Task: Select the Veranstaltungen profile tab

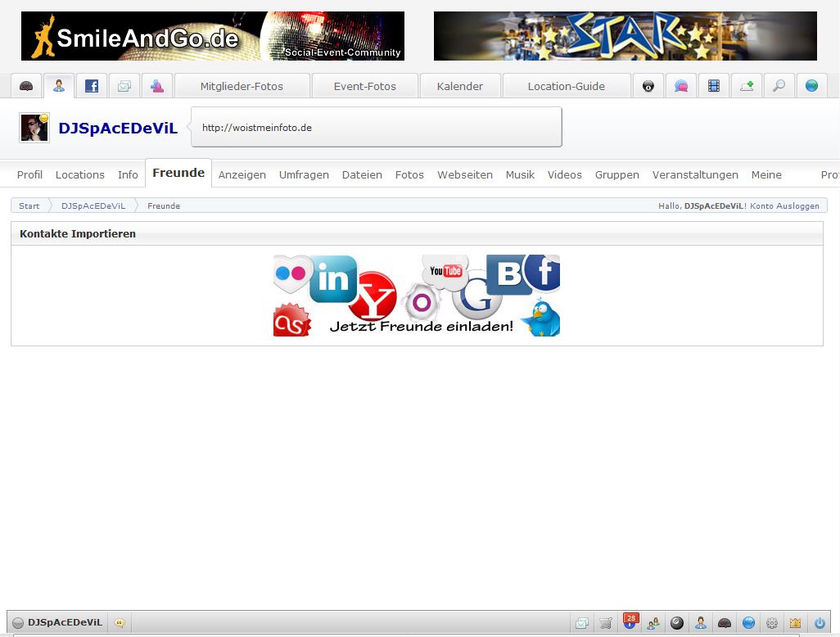Action: pyautogui.click(x=695, y=174)
